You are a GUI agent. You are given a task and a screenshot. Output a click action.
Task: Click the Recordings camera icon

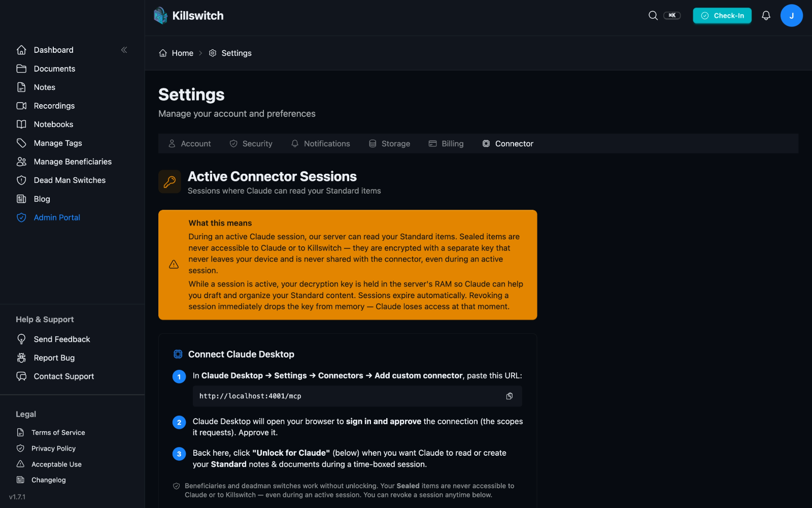click(21, 106)
